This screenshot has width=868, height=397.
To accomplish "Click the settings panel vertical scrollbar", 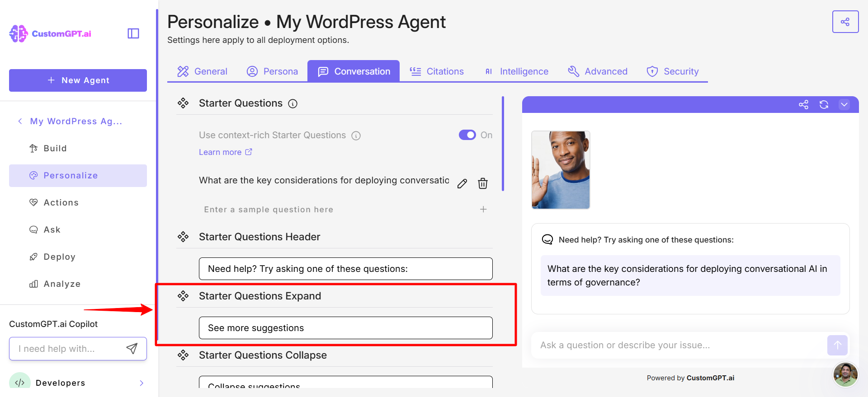I will (x=503, y=144).
